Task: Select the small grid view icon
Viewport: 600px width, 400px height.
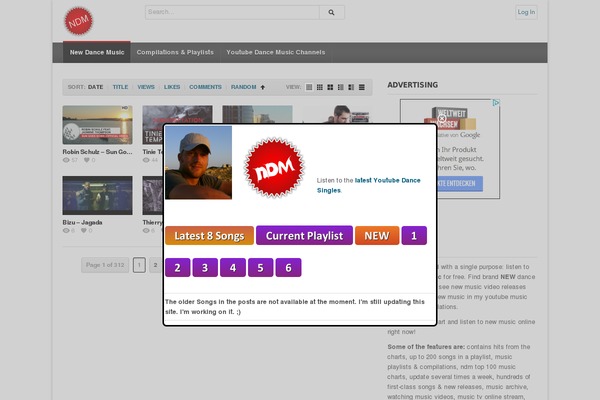Action: (x=320, y=87)
